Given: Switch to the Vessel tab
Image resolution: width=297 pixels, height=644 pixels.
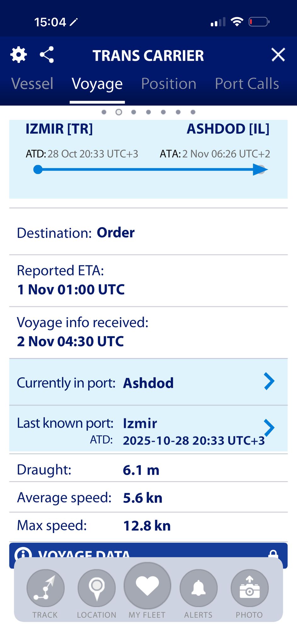Looking at the screenshot, I should pyautogui.click(x=32, y=84).
